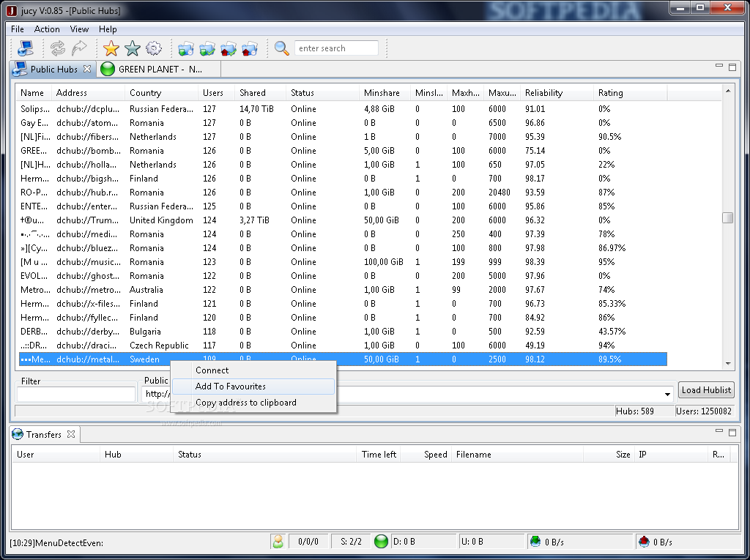750x560 pixels.
Task: Select the hub row with country Bulgaria
Action: tap(343, 332)
